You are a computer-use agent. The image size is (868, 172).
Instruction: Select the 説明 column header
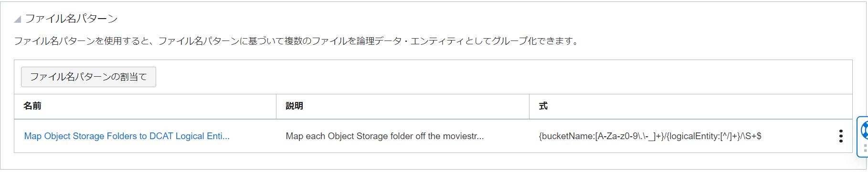[x=294, y=106]
